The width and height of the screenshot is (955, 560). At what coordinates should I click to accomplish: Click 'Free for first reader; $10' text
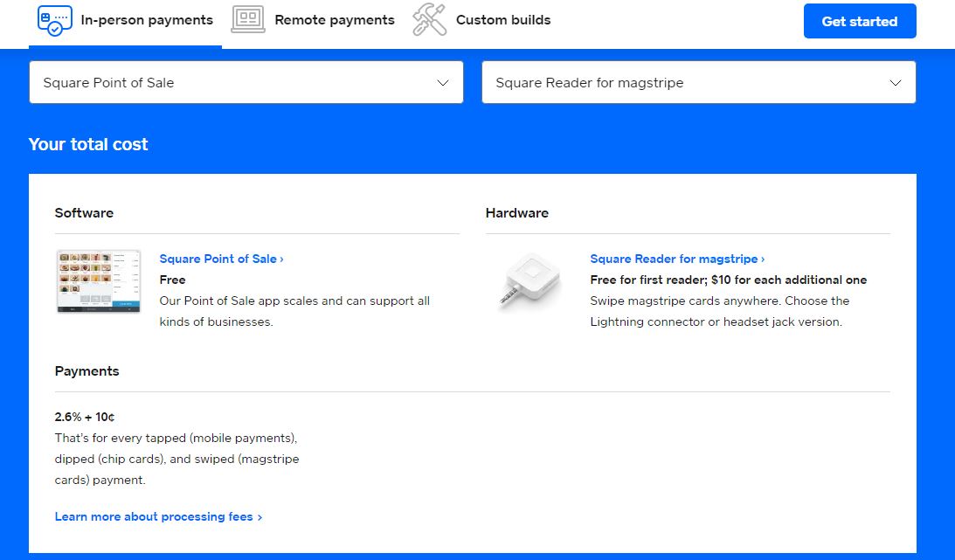729,280
